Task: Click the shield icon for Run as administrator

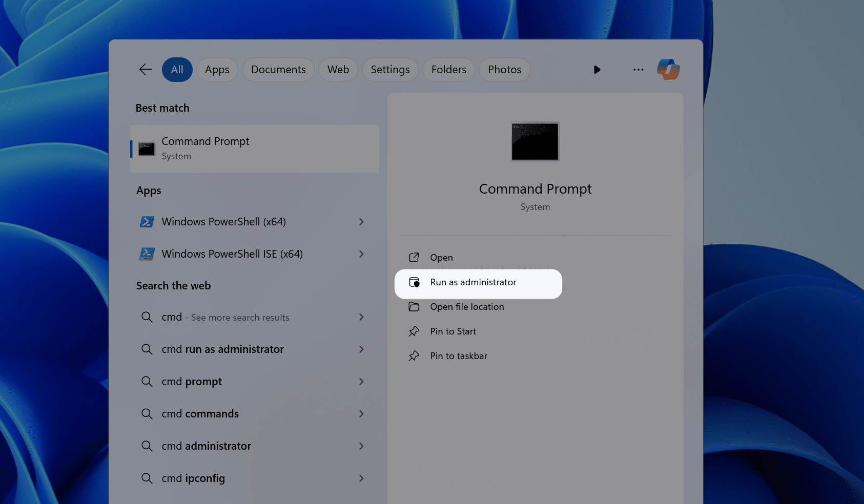Action: point(414,282)
